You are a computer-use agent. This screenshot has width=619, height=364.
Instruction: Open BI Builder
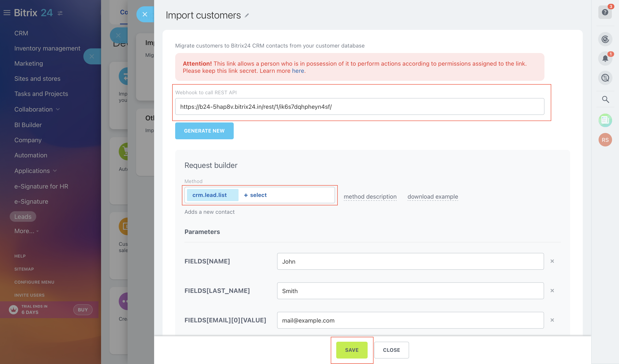pyautogui.click(x=28, y=125)
